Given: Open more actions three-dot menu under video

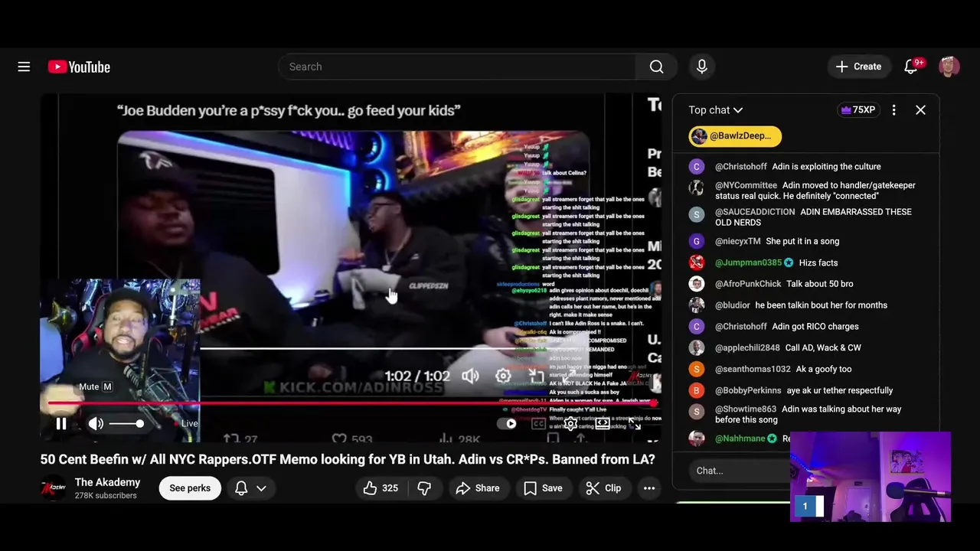Looking at the screenshot, I should click(x=649, y=488).
